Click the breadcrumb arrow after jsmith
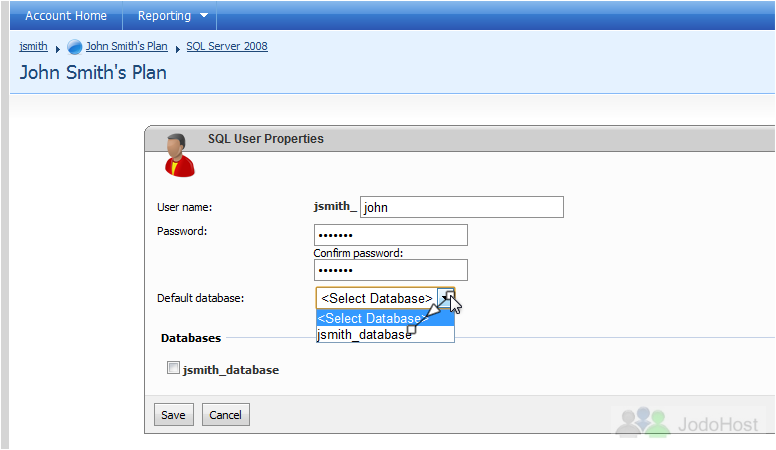Viewport: 776px width, 450px height. 57,49
